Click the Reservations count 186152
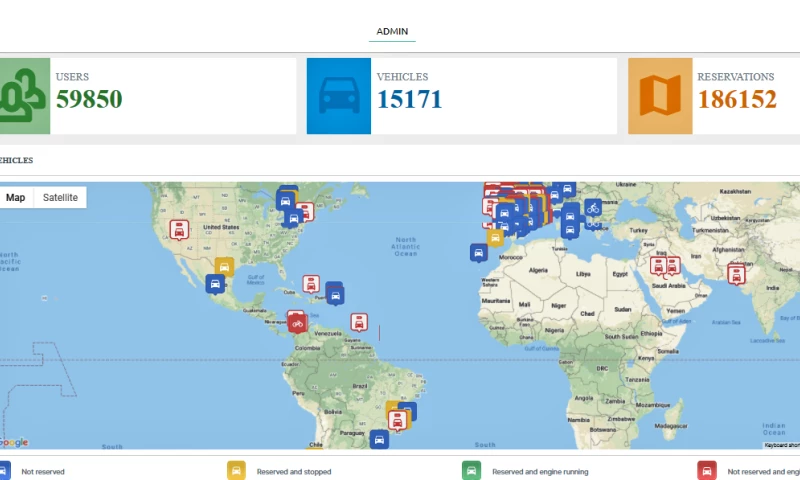This screenshot has height=480, width=800. pos(737,99)
